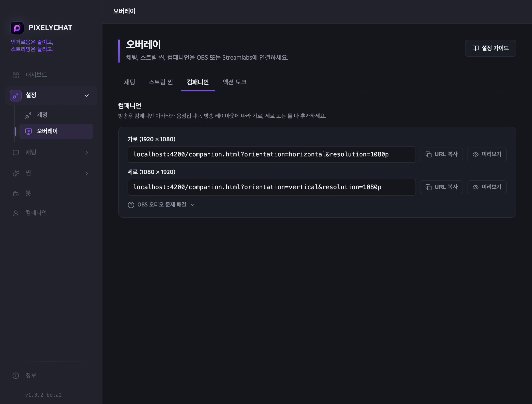532x404 pixels.
Task: Open 계정 under 설정
Action: pyautogui.click(x=56, y=115)
